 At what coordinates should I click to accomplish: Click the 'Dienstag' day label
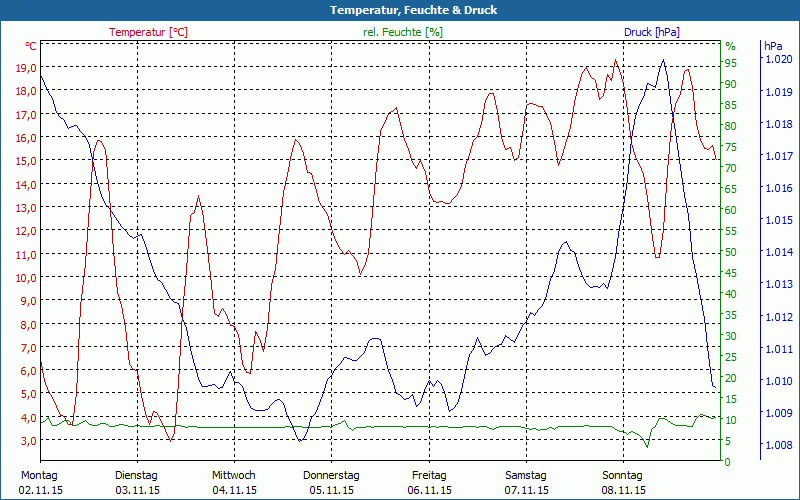click(136, 475)
